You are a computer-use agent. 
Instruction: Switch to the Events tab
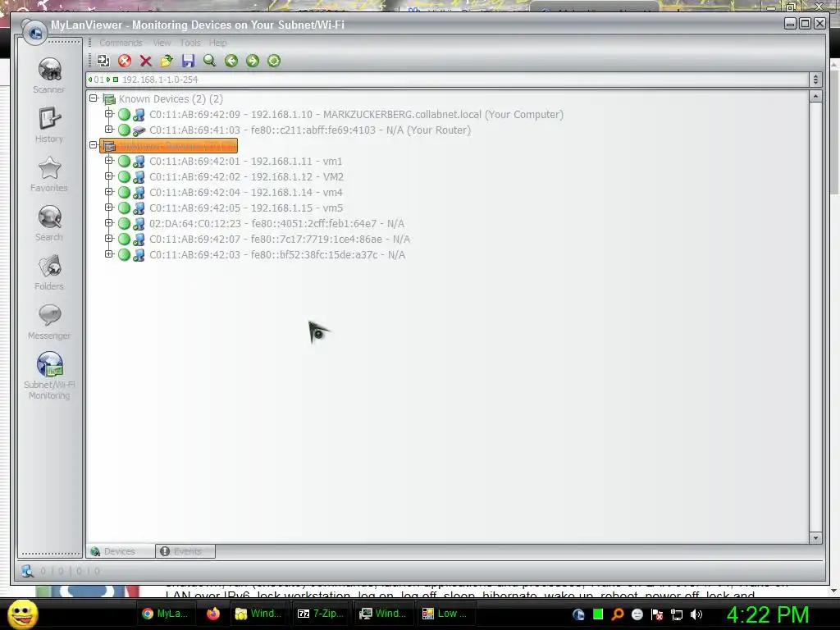185,551
